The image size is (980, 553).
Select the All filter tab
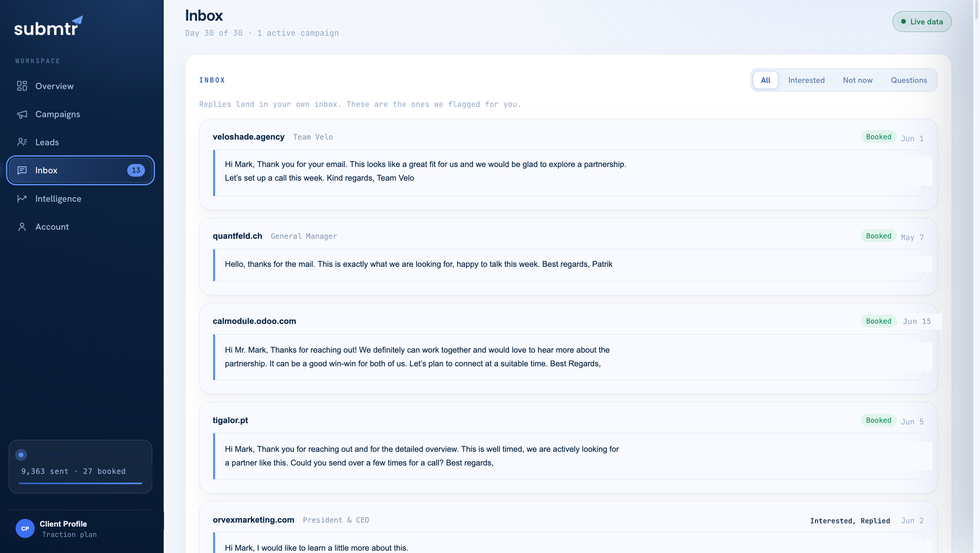click(x=766, y=80)
